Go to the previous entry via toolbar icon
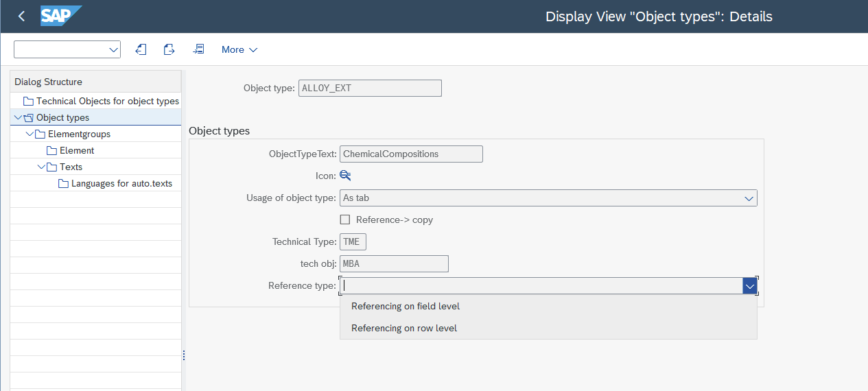The height and width of the screenshot is (391, 868). (x=141, y=49)
